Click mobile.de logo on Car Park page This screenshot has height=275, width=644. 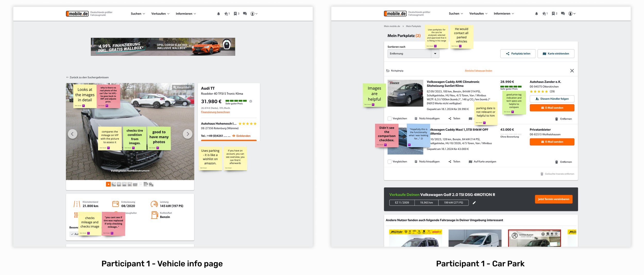[x=395, y=14]
